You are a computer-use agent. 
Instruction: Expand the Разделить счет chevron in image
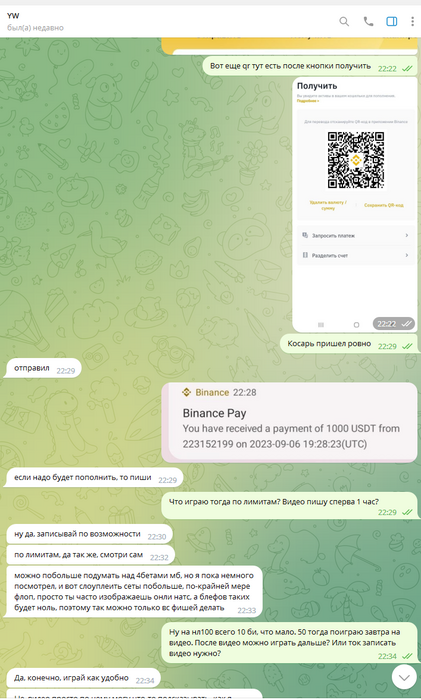tap(406, 255)
